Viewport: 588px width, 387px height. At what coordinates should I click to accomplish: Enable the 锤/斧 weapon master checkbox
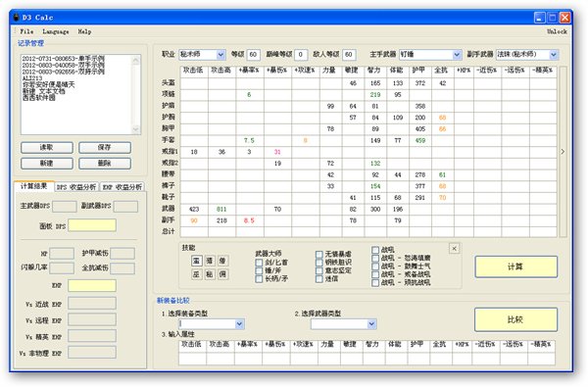pos(259,270)
